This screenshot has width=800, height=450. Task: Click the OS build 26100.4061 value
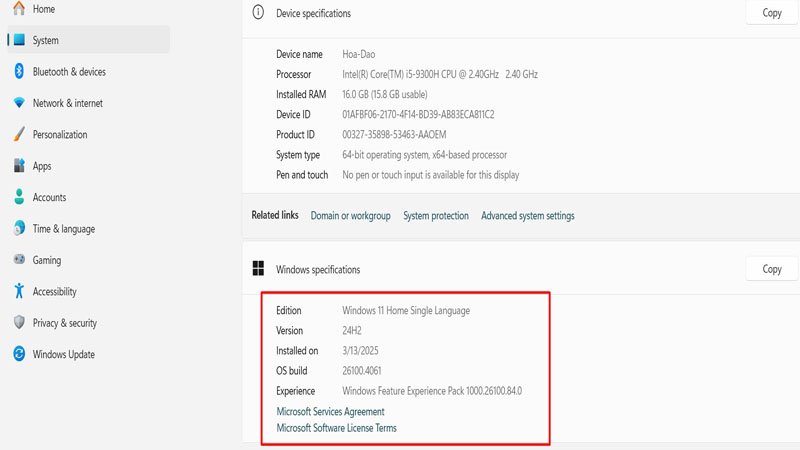tap(361, 371)
